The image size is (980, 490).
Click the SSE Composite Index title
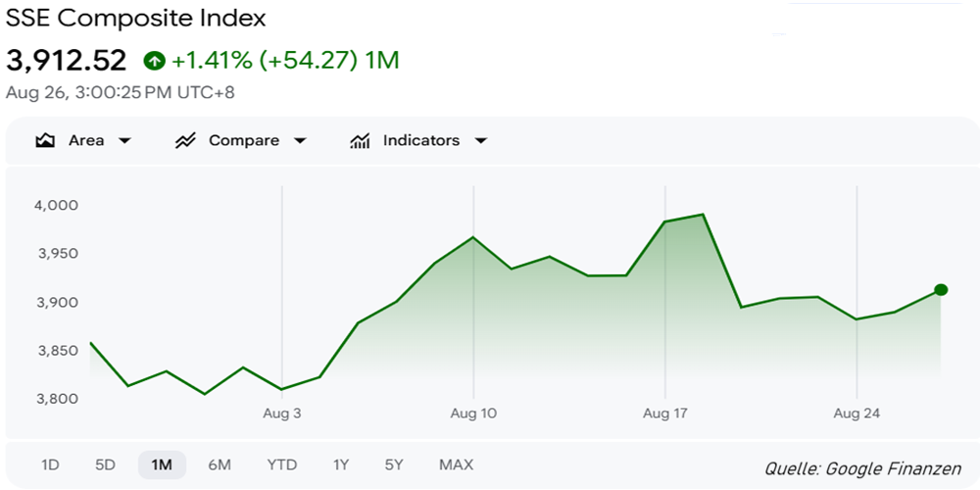136,19
